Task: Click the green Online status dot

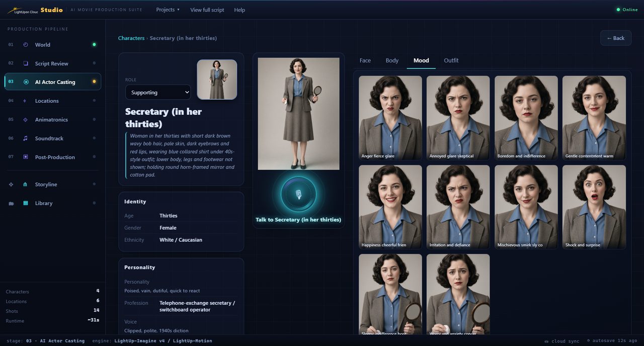Action: tap(618, 10)
